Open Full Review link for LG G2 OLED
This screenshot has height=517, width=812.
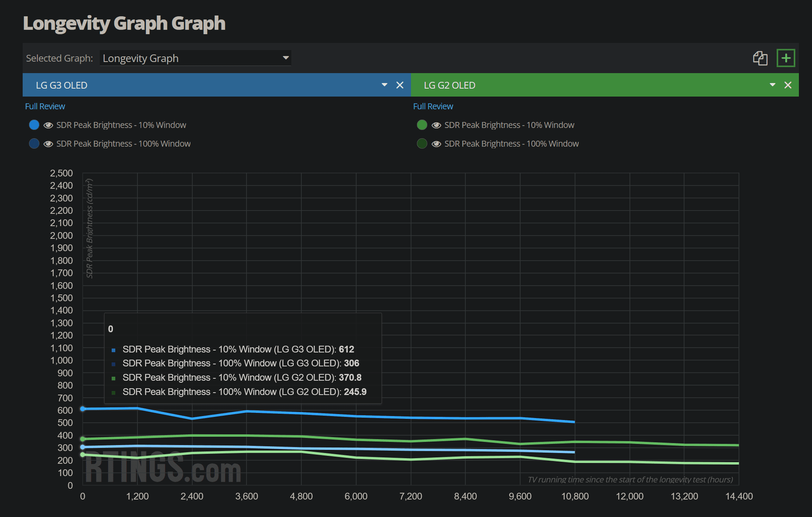click(433, 106)
